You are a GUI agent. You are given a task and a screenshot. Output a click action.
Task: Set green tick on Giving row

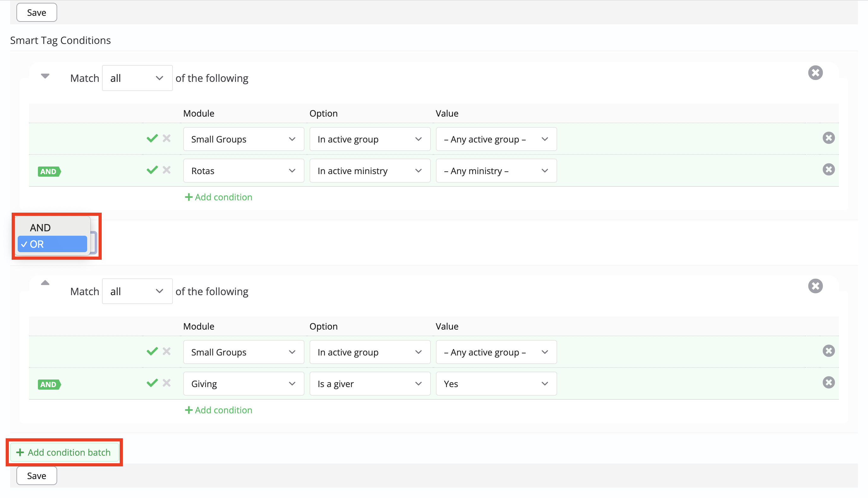[x=152, y=382]
